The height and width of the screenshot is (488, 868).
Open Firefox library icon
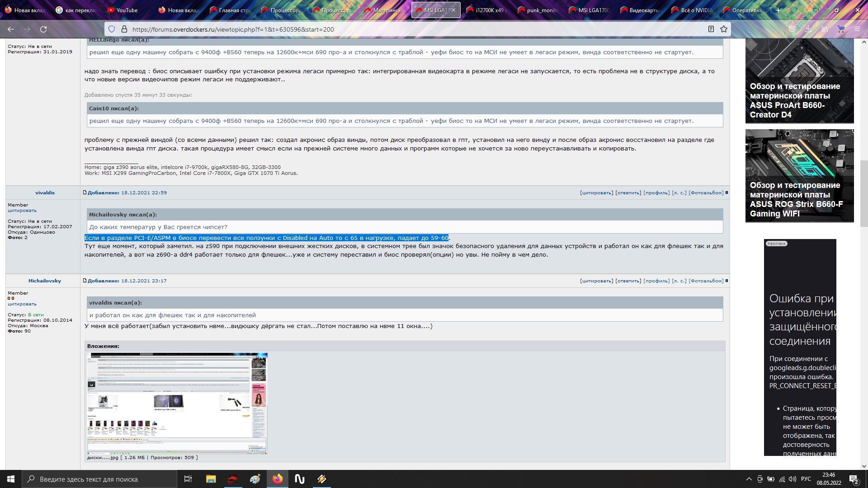click(825, 29)
